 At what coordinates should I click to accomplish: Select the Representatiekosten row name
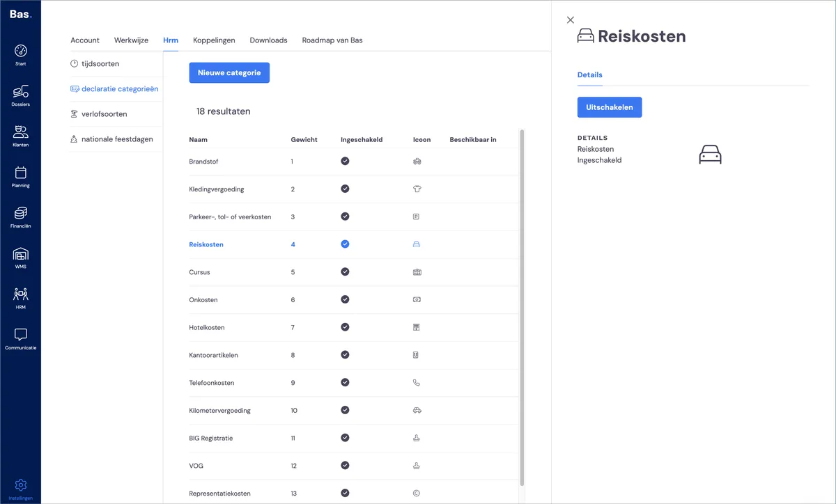point(220,494)
